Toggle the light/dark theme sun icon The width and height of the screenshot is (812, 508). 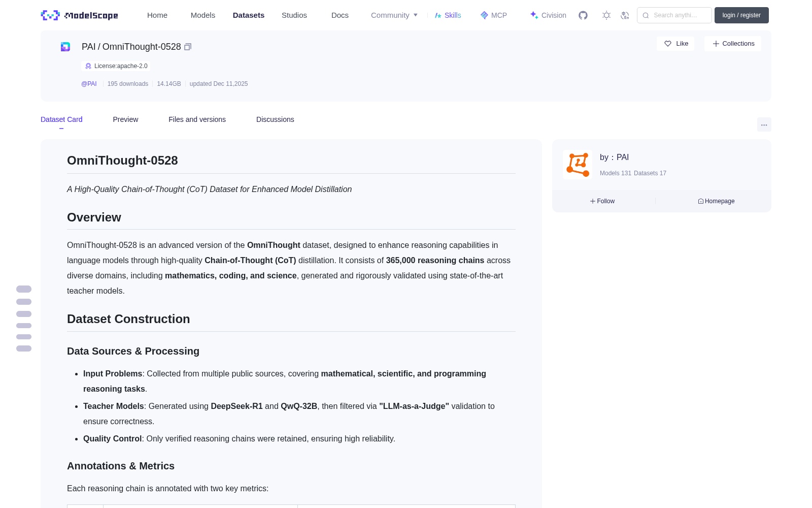606,15
